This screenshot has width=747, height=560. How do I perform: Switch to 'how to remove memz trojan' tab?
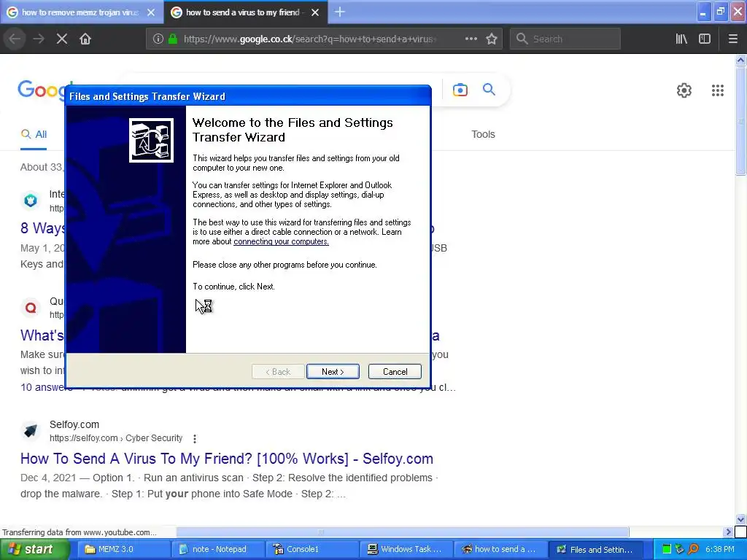[80, 12]
